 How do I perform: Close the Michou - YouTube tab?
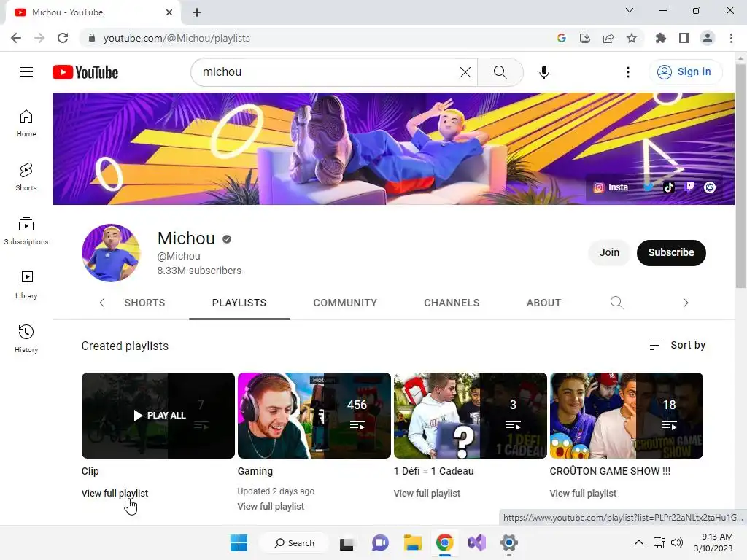pyautogui.click(x=169, y=12)
